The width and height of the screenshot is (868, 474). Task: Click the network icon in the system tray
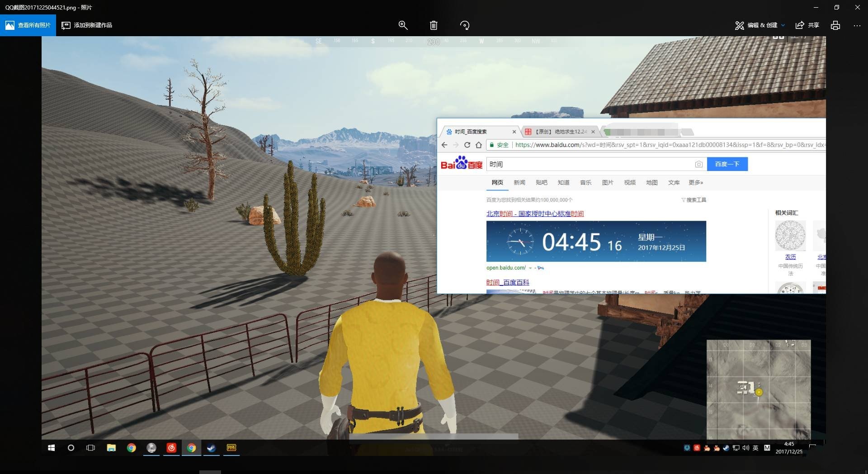point(736,448)
